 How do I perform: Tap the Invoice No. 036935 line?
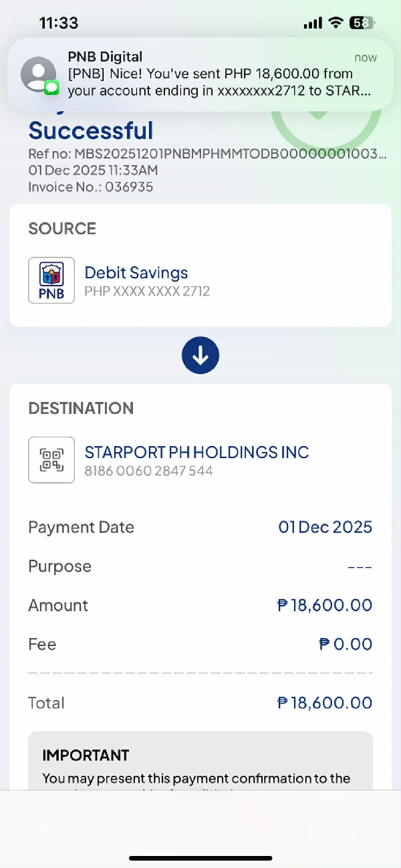(x=90, y=187)
